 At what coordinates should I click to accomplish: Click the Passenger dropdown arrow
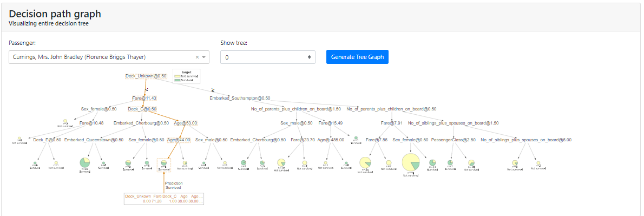click(x=203, y=57)
